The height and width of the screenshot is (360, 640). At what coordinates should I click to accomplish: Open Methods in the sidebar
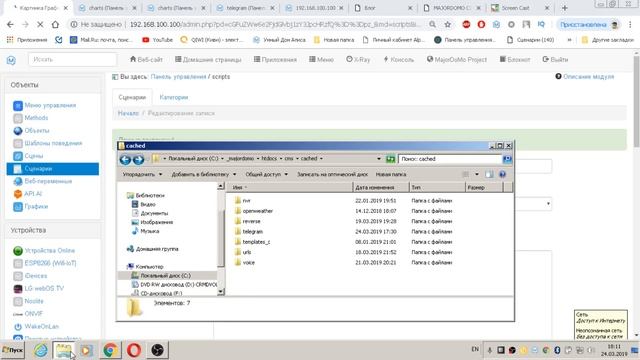(36, 118)
